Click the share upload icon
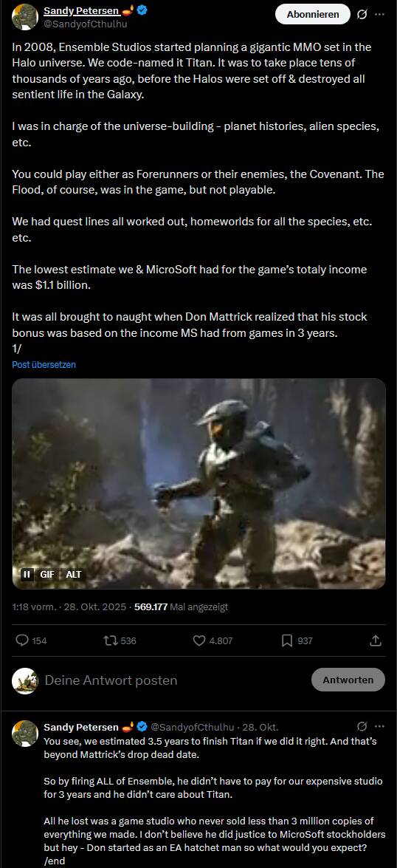This screenshot has width=397, height=868. pos(376,640)
